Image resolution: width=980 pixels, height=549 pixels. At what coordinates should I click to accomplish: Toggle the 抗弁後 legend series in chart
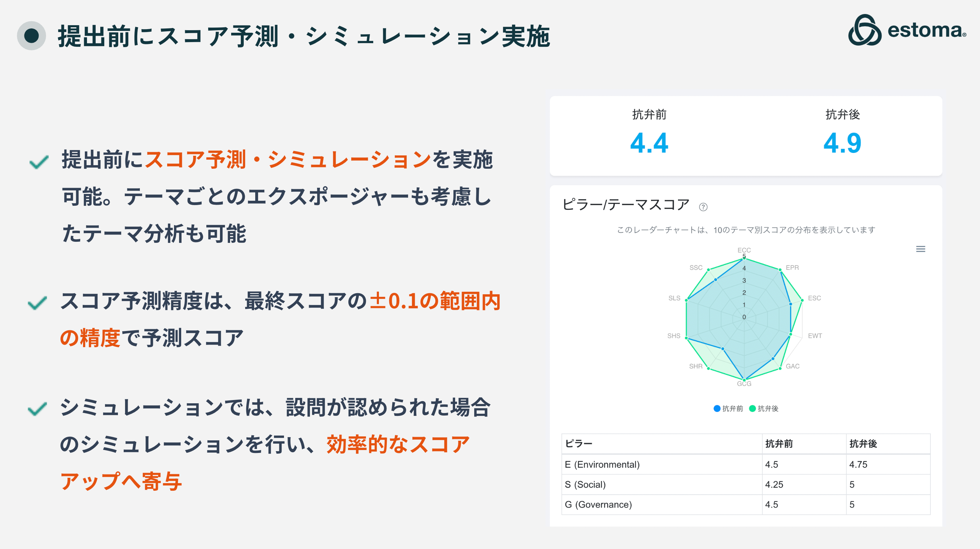[764, 409]
